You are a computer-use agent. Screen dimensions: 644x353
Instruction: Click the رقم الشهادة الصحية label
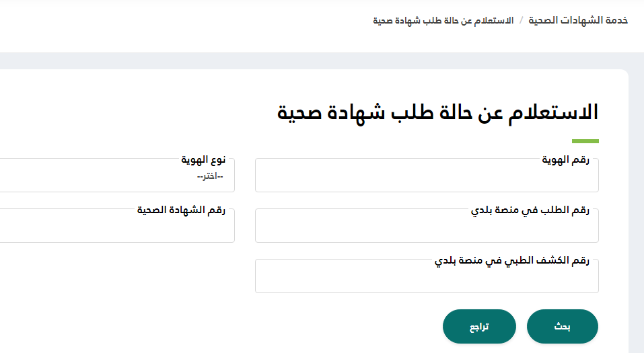(x=181, y=210)
